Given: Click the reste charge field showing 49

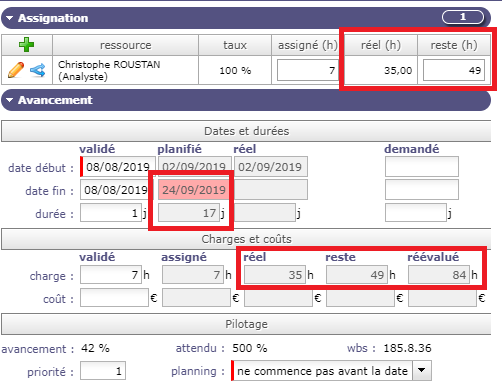Looking at the screenshot, I should (x=357, y=275).
